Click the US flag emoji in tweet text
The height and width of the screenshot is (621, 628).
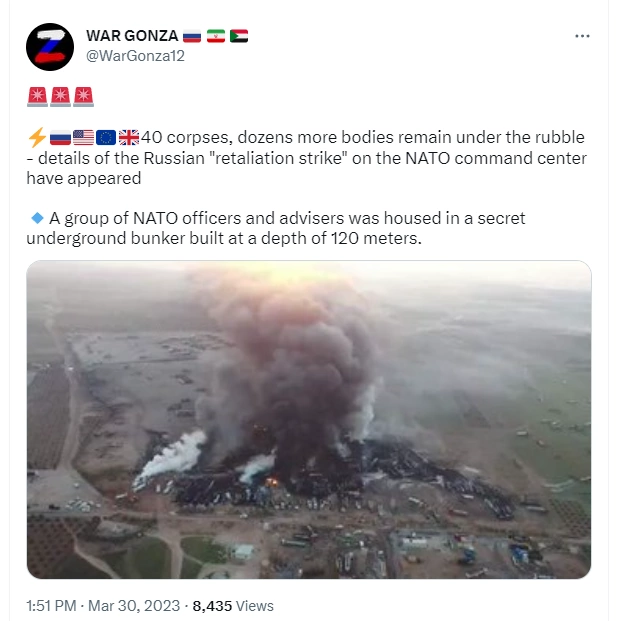83,137
